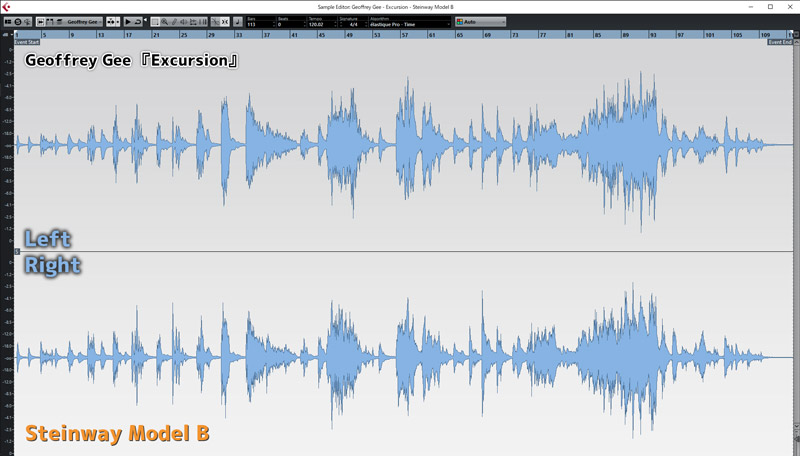Step the Bars value spinner arrows
The width and height of the screenshot is (800, 456).
(x=274, y=24)
